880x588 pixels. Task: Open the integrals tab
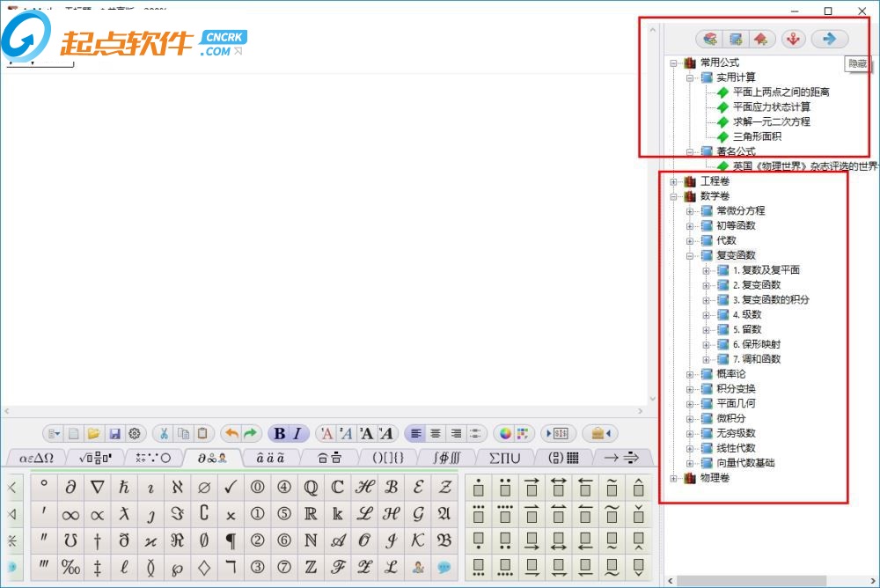pyautogui.click(x=447, y=459)
